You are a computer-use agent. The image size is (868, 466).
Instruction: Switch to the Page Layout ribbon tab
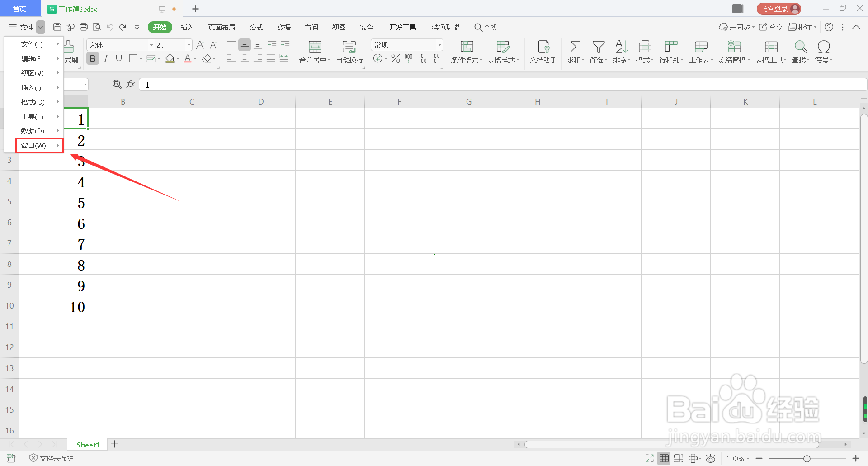(222, 27)
